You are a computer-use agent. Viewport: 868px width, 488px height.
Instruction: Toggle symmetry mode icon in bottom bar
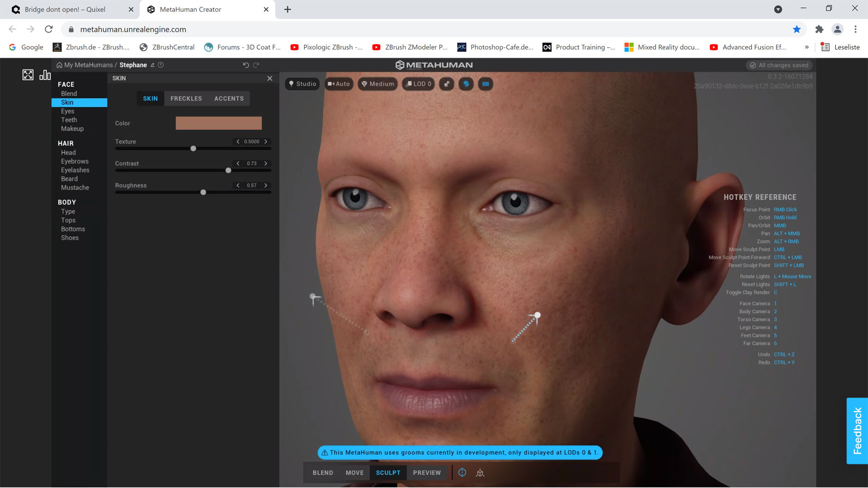click(x=462, y=473)
